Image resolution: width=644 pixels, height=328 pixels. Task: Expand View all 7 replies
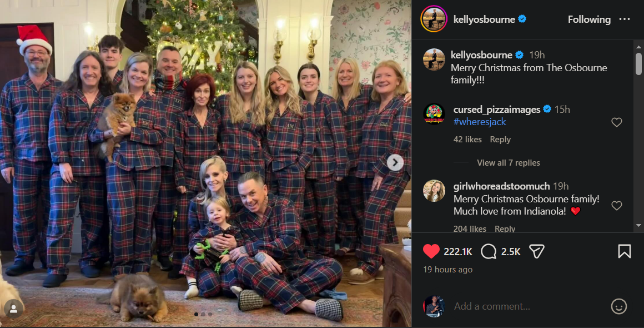pyautogui.click(x=508, y=163)
